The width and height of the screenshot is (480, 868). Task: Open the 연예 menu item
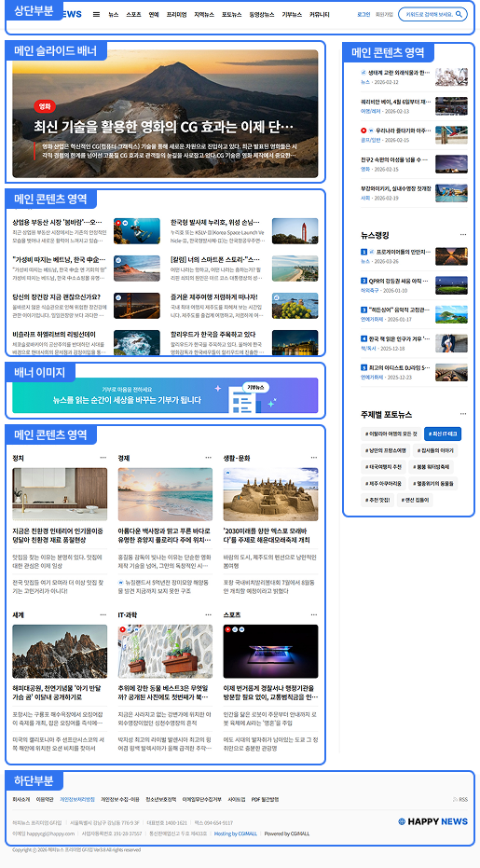click(x=154, y=14)
